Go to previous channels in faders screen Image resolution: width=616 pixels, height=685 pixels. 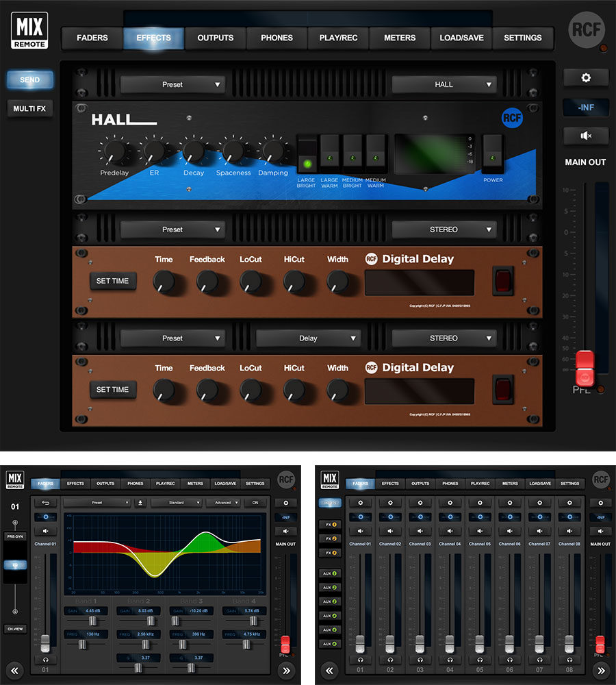(330, 671)
